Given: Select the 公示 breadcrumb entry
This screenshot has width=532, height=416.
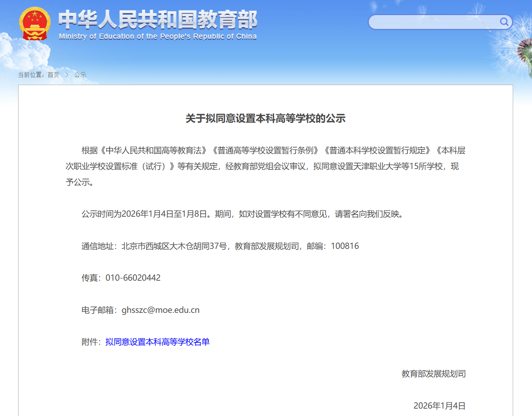Looking at the screenshot, I should [x=80, y=74].
